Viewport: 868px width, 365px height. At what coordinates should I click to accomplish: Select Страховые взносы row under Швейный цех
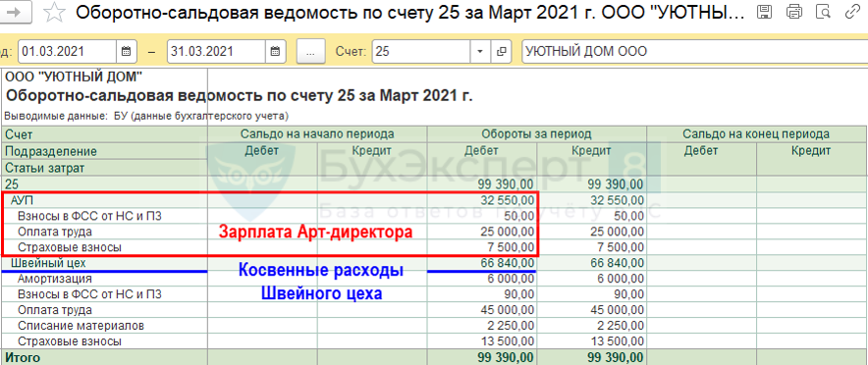(x=434, y=341)
